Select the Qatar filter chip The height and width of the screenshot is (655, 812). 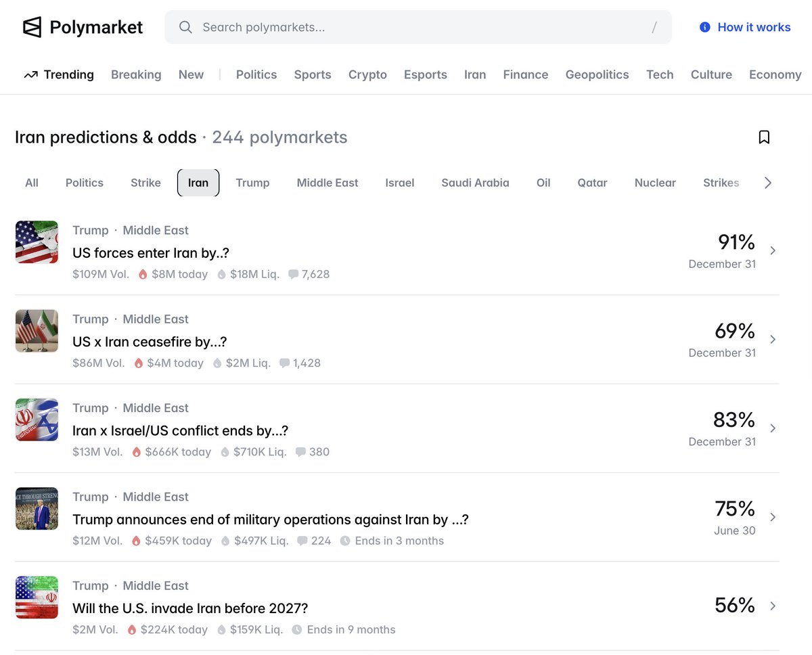[x=592, y=183]
